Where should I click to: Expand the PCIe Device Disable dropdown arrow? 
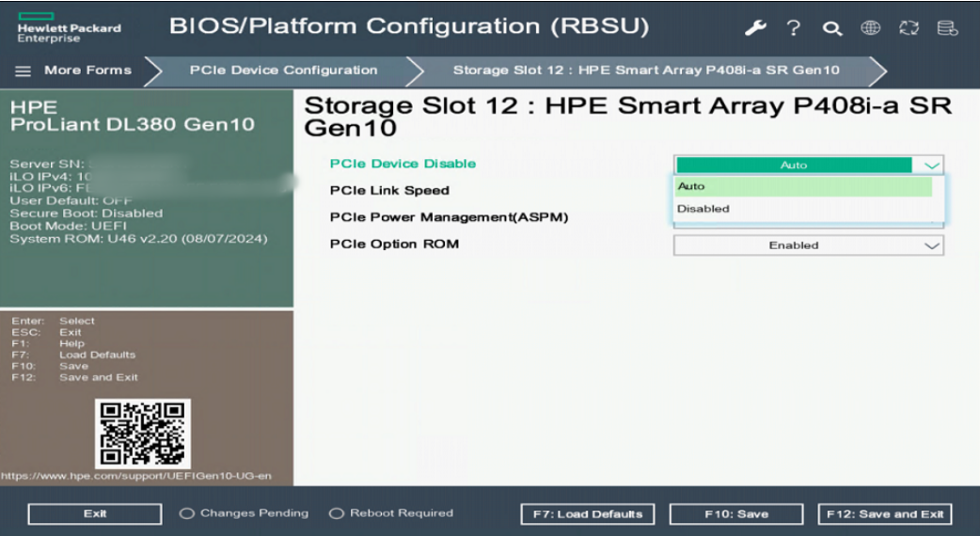(x=931, y=165)
